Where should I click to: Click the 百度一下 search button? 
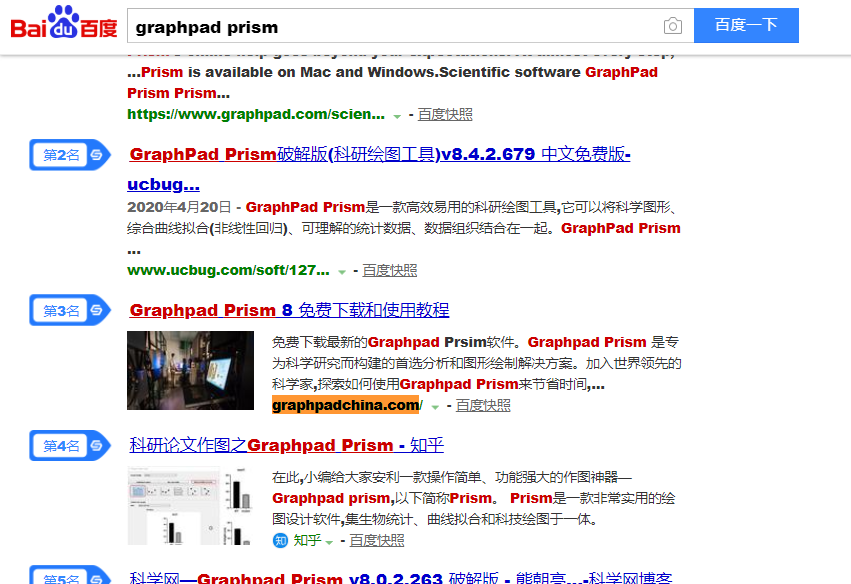tap(746, 25)
